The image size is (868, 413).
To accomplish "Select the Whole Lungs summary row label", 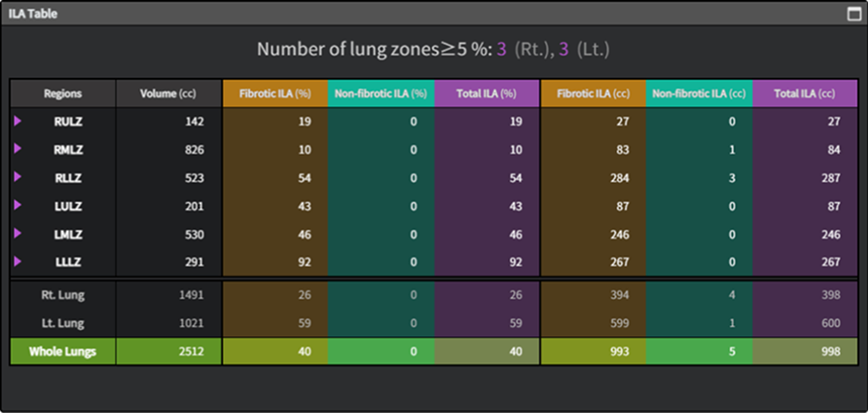I will (62, 352).
